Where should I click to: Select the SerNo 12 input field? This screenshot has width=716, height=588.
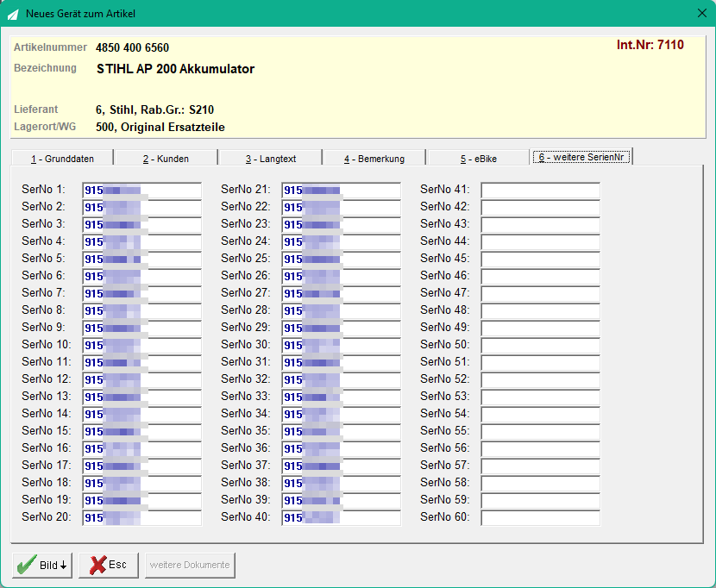click(x=142, y=380)
